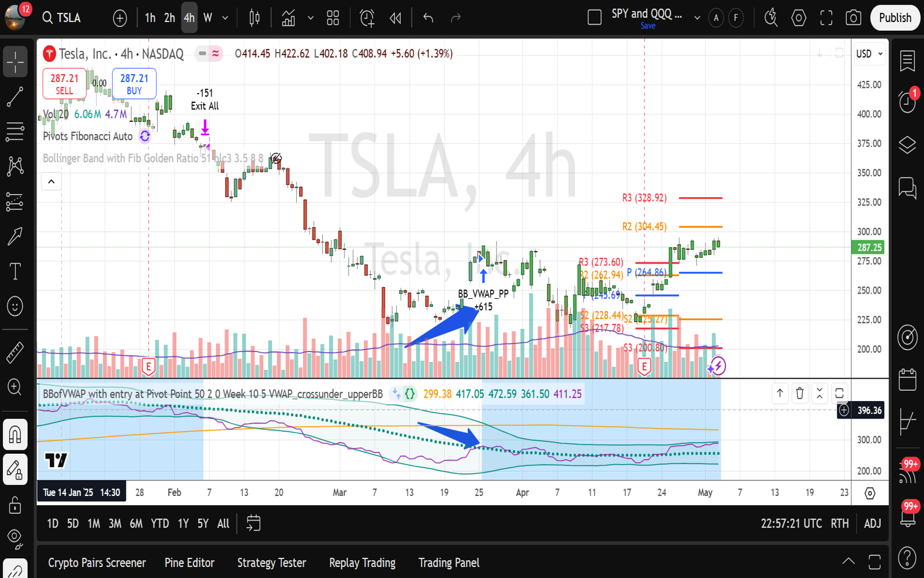The width and height of the screenshot is (924, 578).
Task: Toggle the ADJ adjustment setting
Action: [873, 524]
